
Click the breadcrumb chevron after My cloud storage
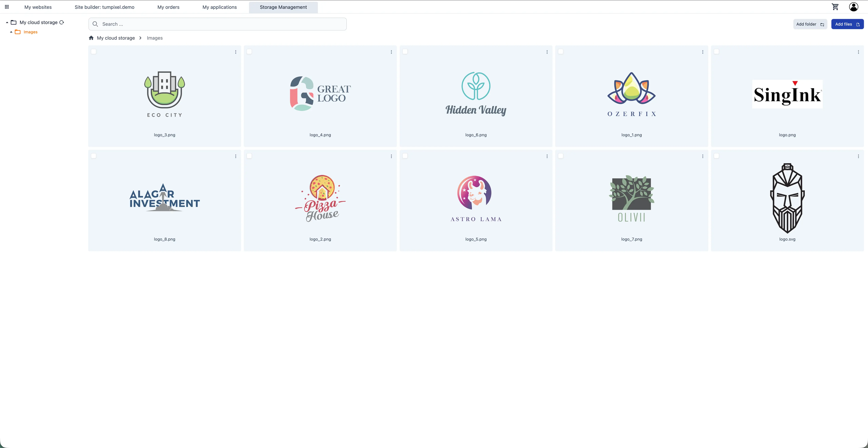[x=140, y=38]
